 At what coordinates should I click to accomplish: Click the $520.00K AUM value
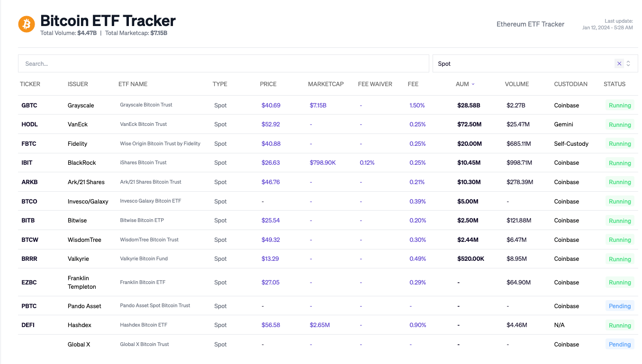[470, 259]
